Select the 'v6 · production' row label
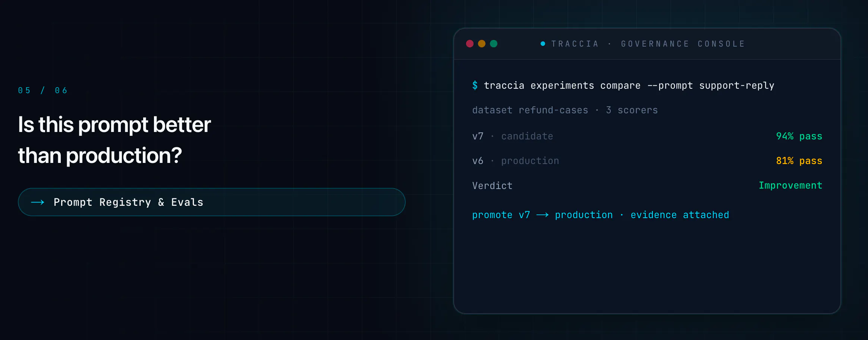Image resolution: width=868 pixels, height=340 pixels. pyautogui.click(x=516, y=161)
